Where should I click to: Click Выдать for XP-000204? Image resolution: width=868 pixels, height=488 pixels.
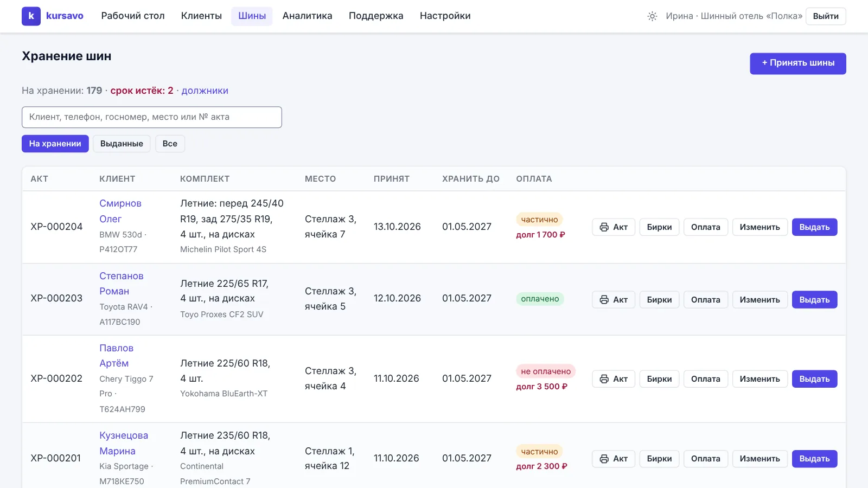(x=815, y=227)
